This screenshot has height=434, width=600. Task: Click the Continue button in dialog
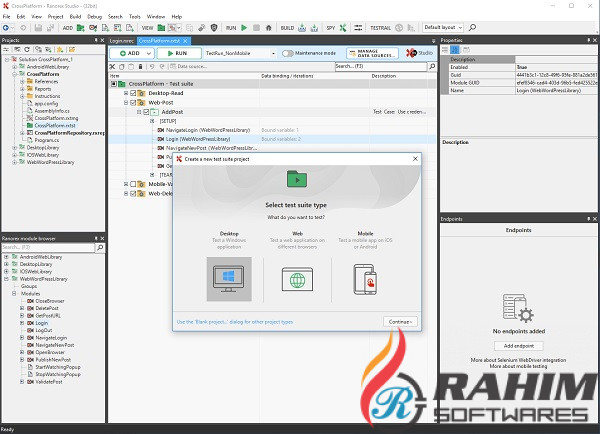point(400,322)
